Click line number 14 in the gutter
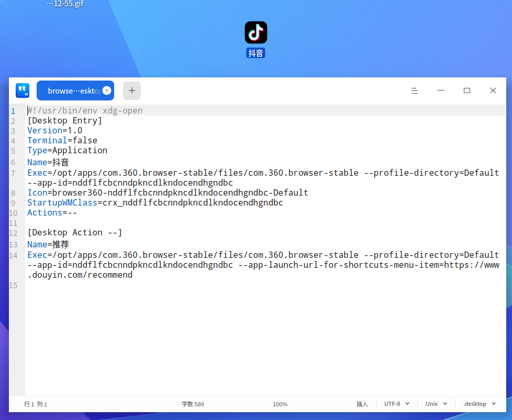 13,256
